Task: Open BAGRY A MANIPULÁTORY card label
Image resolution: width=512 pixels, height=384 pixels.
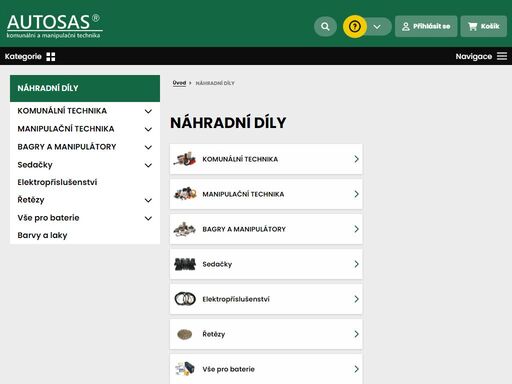Action: tap(244, 229)
